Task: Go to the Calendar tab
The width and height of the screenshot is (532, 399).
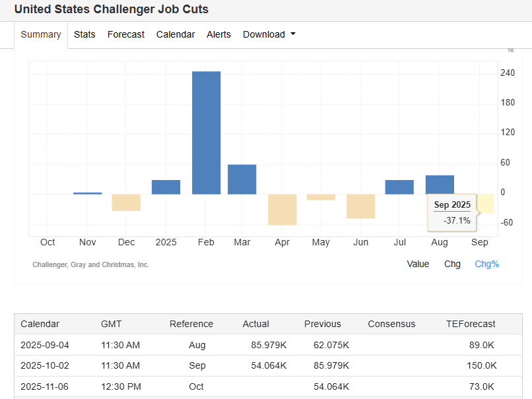Action: 176,34
